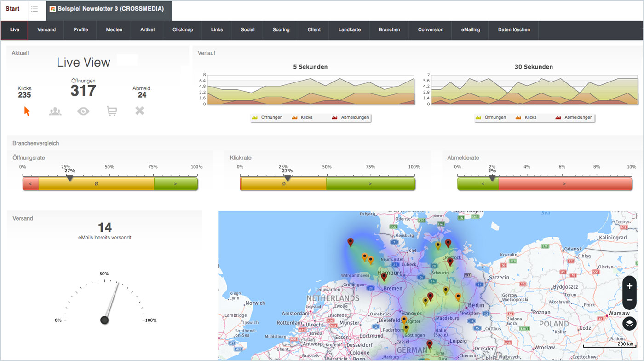
Task: Click the red segment of the Abmelderate bar
Action: coord(565,184)
